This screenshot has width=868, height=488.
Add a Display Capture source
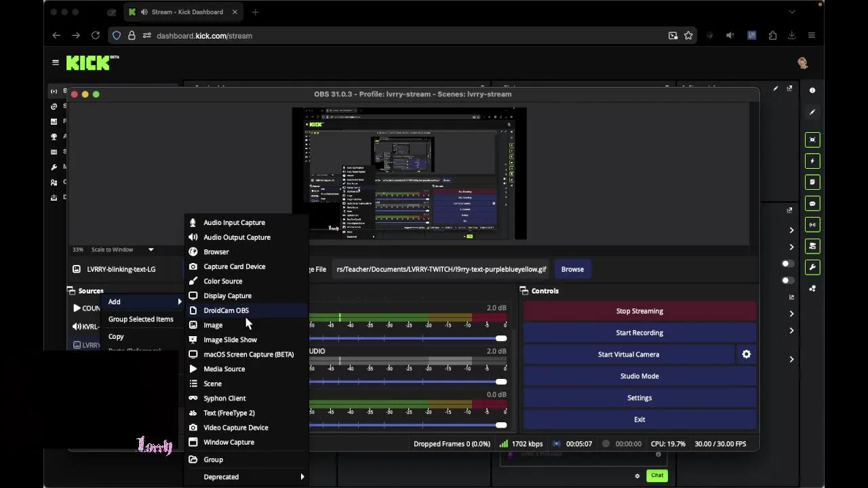(245, 296)
